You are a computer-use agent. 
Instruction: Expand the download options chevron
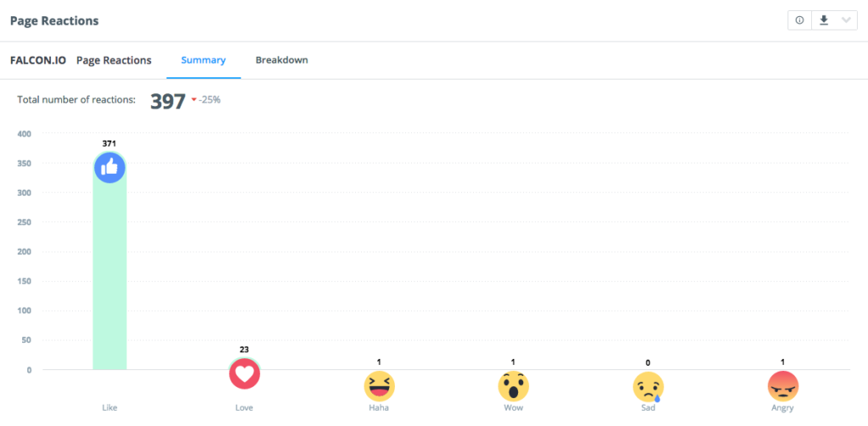846,20
